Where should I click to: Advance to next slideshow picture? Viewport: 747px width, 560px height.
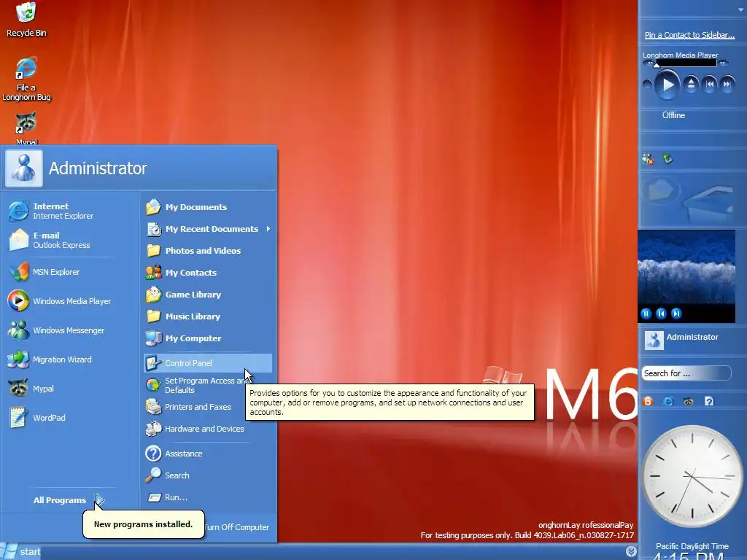pos(676,314)
